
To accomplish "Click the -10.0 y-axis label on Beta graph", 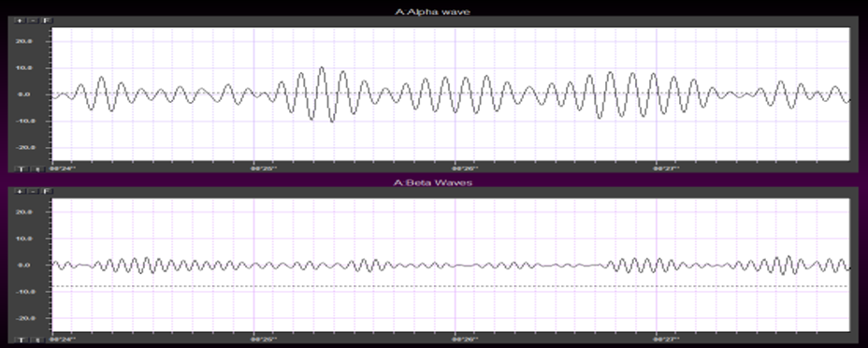I will (x=23, y=292).
